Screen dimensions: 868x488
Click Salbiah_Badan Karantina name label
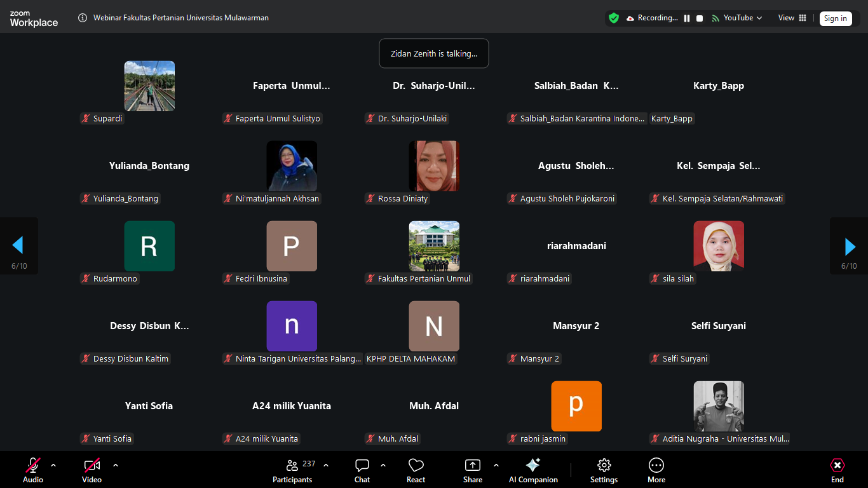582,118
